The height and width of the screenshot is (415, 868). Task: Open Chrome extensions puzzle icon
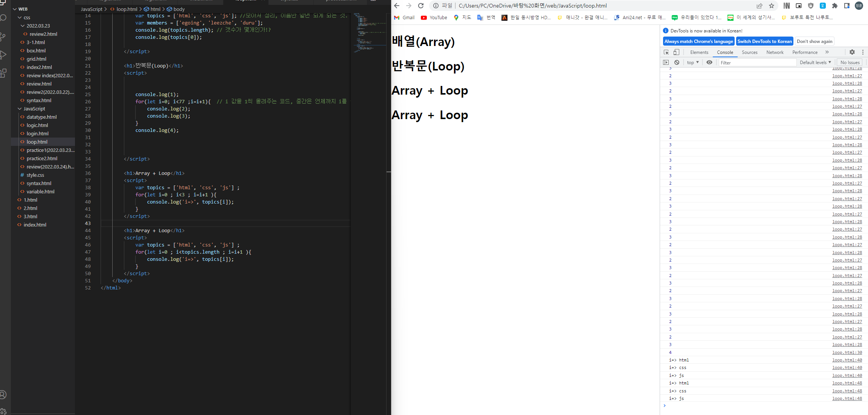pos(835,6)
